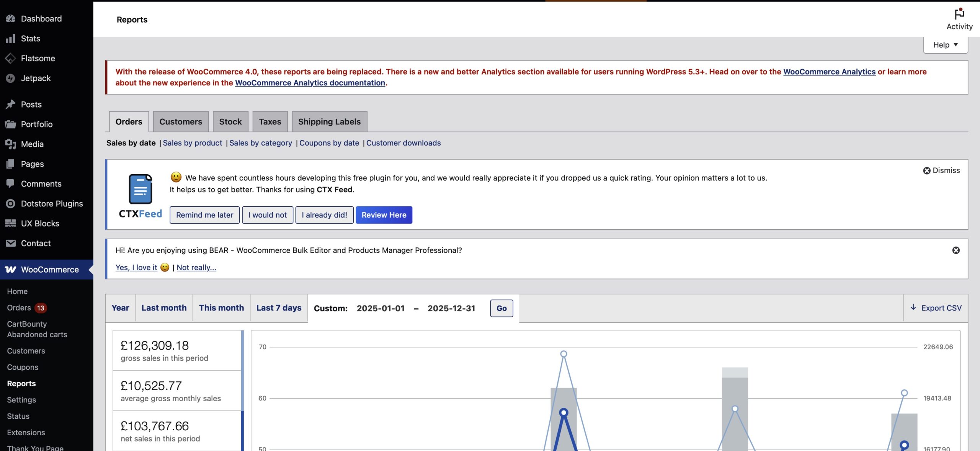Switch to the Customers report tab

pos(181,122)
